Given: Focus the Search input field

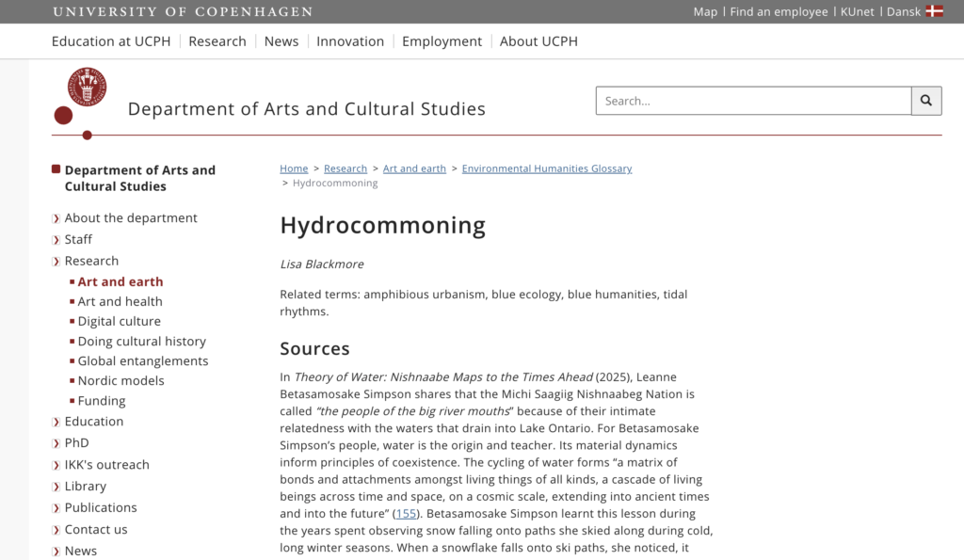Looking at the screenshot, I should pyautogui.click(x=753, y=101).
